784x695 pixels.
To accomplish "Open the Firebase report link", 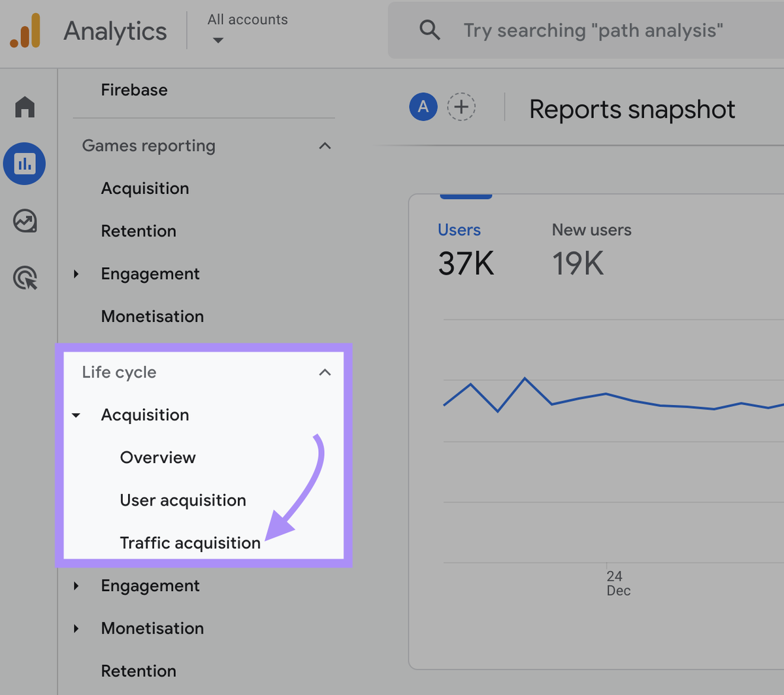I will click(x=134, y=90).
